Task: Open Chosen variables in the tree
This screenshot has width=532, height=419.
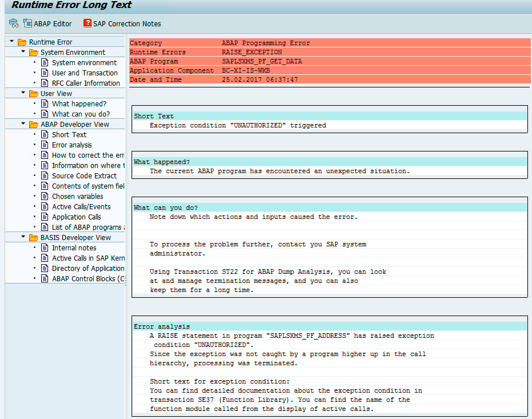Action: click(x=77, y=196)
